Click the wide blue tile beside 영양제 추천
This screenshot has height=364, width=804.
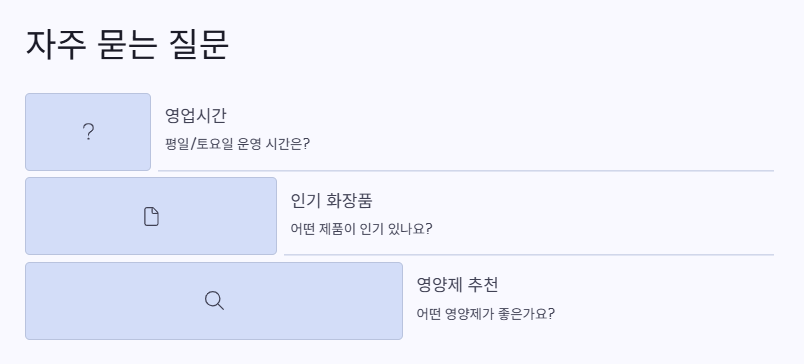(x=214, y=301)
